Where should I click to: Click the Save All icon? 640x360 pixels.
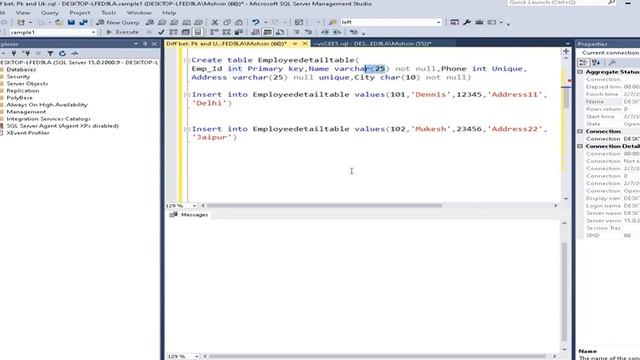[83, 22]
